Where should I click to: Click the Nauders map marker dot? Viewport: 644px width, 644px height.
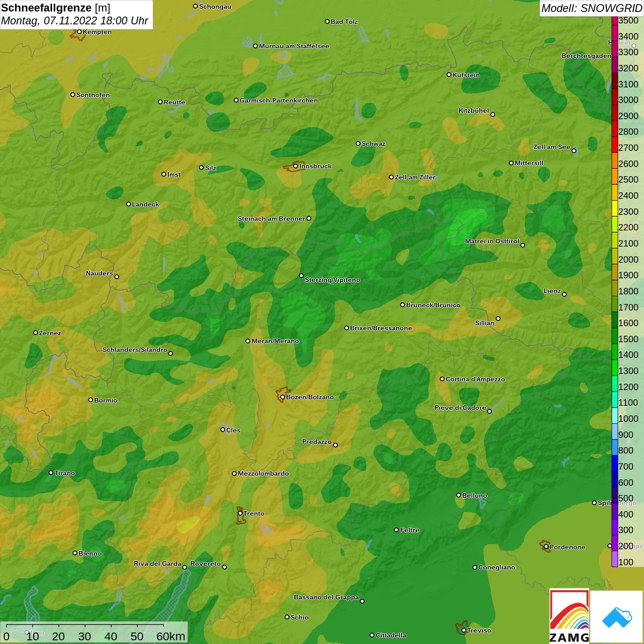(x=117, y=276)
